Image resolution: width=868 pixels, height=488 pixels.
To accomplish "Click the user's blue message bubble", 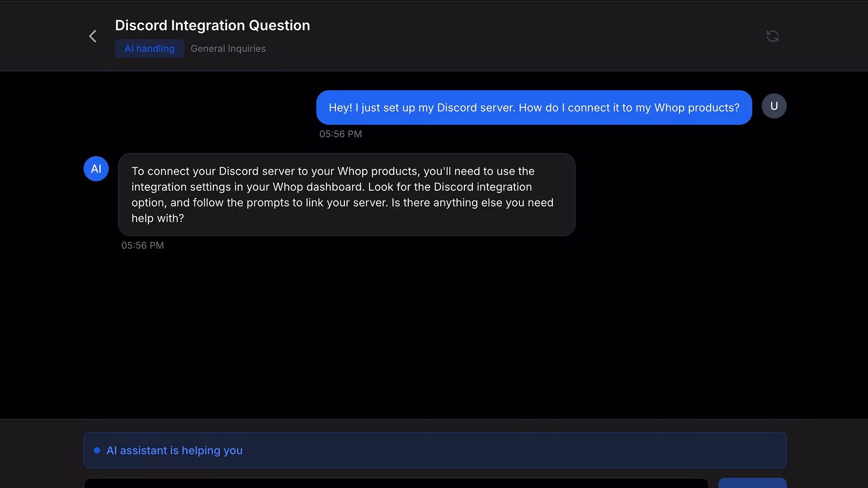I will (533, 108).
